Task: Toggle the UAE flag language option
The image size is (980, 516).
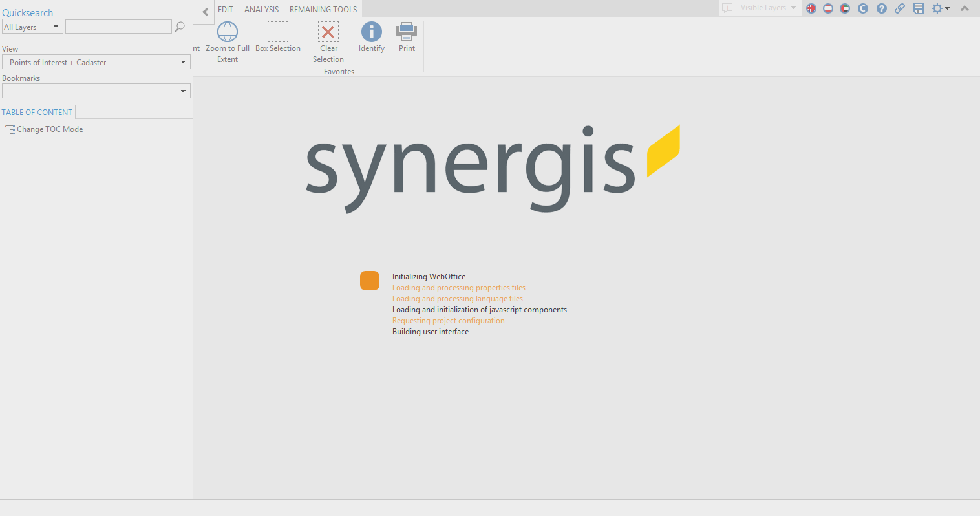Action: 845,8
